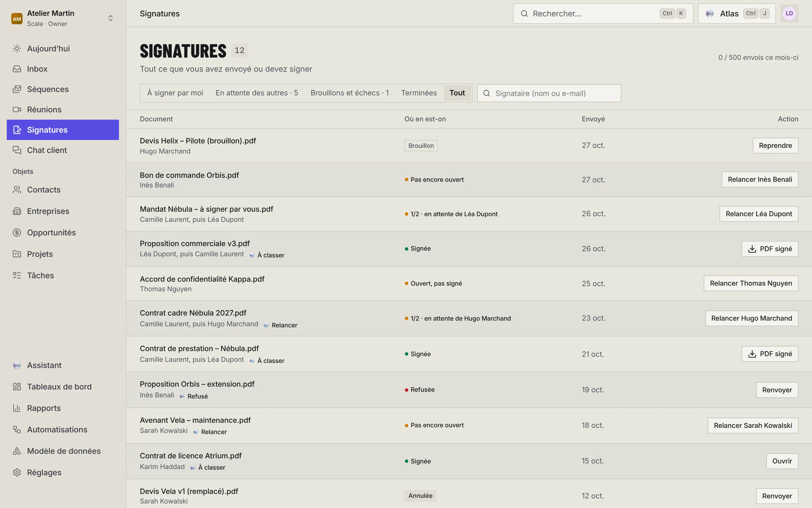Screen dimensions: 812x508
Task: Download PDF signé for Contrat de prestation Nébula
Action: click(x=770, y=354)
